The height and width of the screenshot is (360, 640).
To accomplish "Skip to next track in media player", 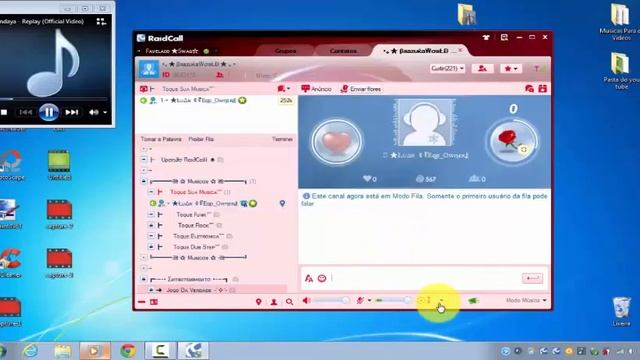I will (x=71, y=112).
